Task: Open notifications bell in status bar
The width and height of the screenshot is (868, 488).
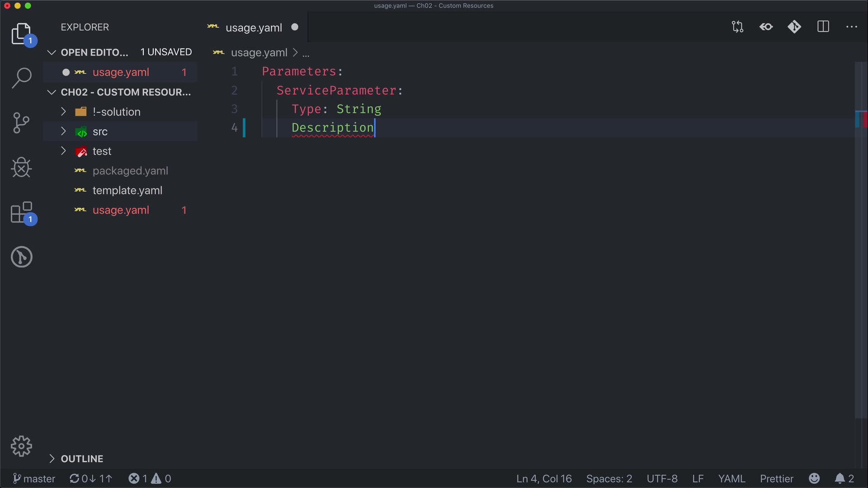Action: (x=844, y=479)
